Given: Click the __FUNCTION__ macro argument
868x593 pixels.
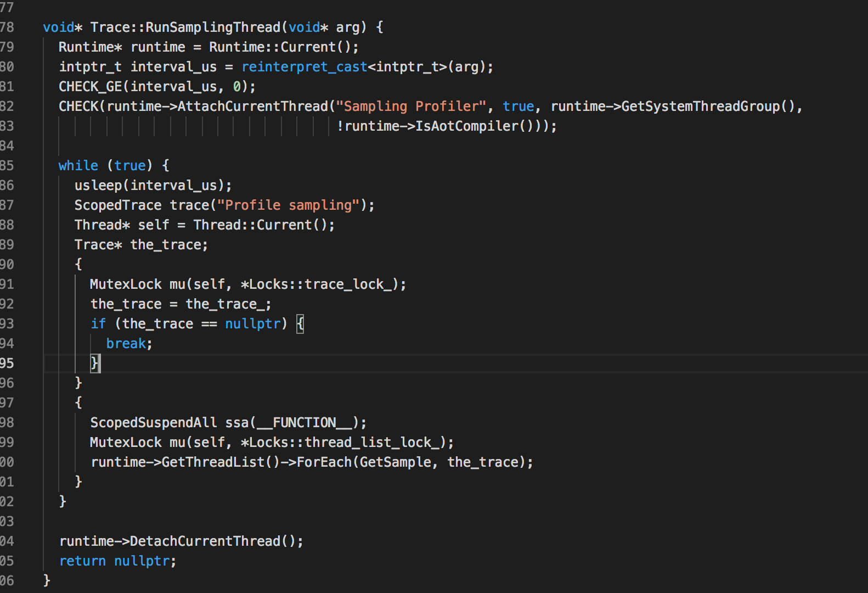Looking at the screenshot, I should tap(305, 422).
